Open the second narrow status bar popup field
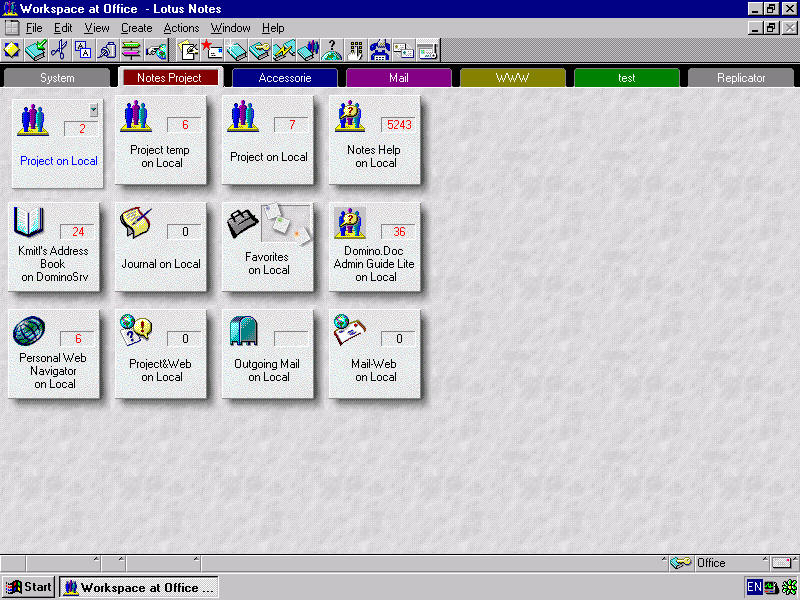Viewport: 800px width, 600px height. [113, 563]
